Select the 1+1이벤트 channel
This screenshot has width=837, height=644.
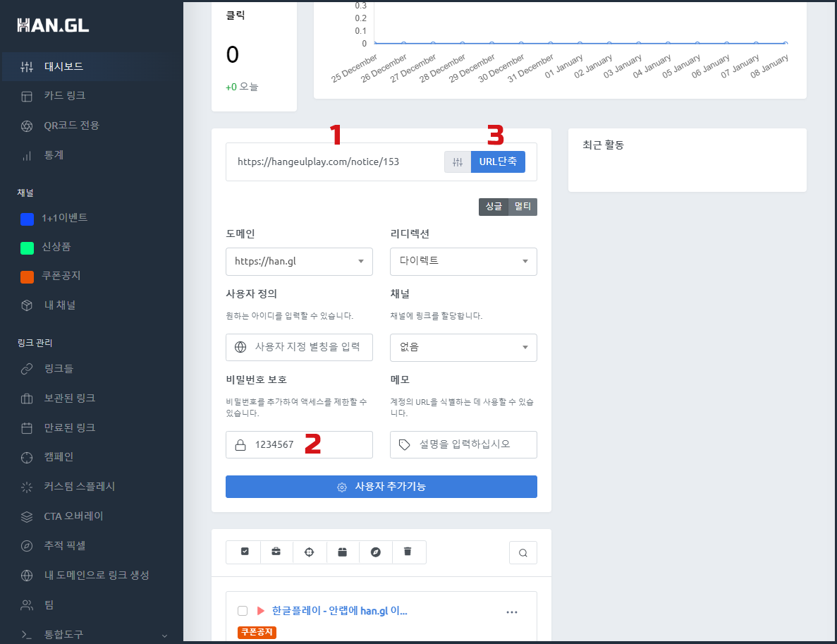tap(64, 218)
